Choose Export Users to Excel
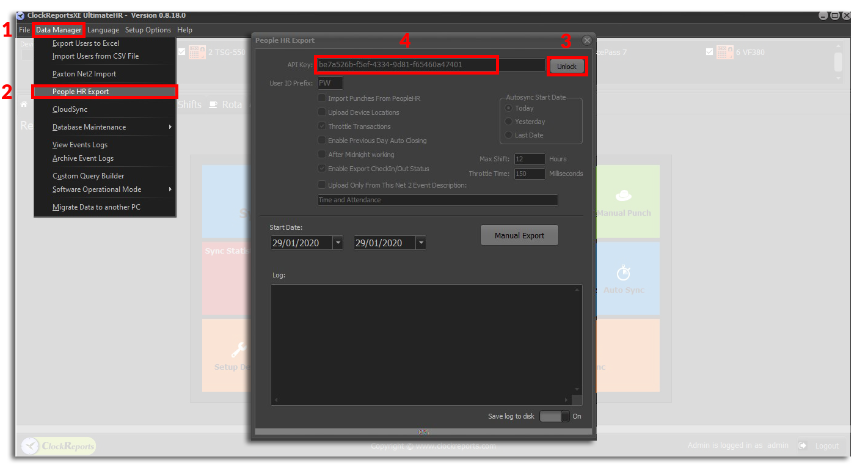The width and height of the screenshot is (868, 473). 105,43
